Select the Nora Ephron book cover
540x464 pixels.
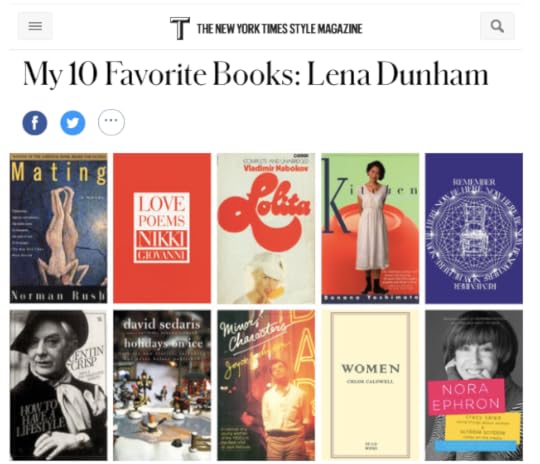(x=474, y=385)
